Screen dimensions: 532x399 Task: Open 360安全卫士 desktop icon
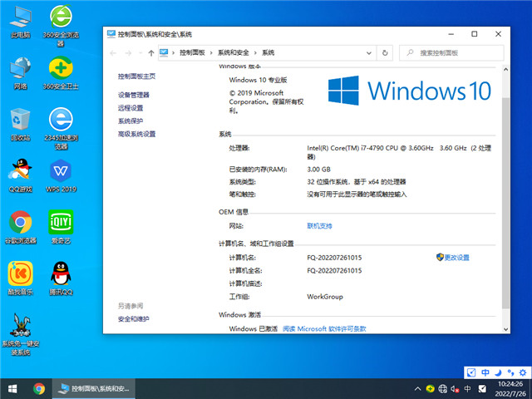(x=61, y=74)
